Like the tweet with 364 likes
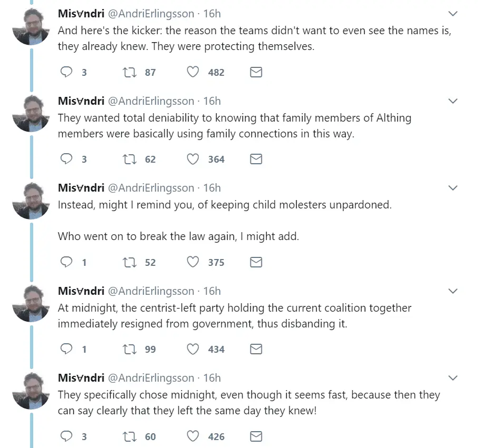478x448 pixels. coord(193,159)
